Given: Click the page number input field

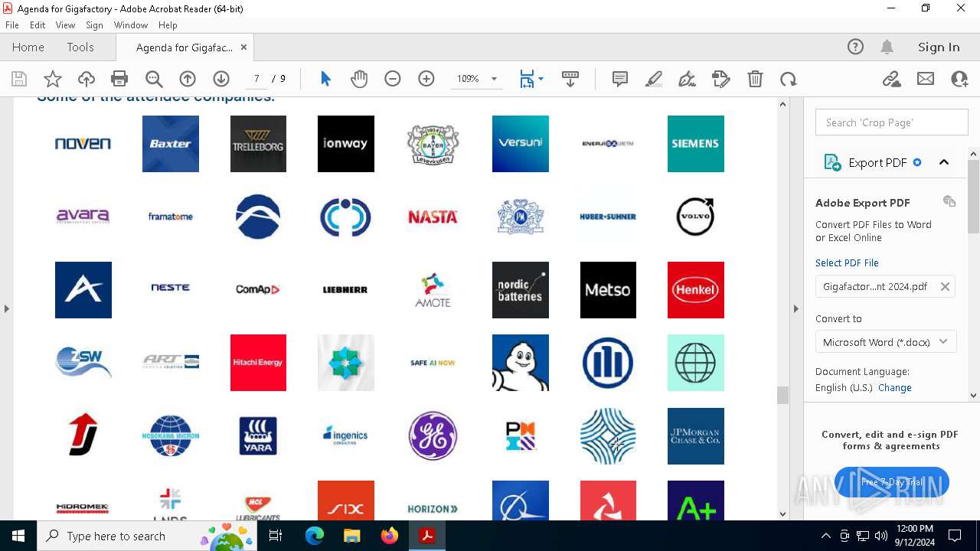Looking at the screenshot, I should pyautogui.click(x=256, y=79).
